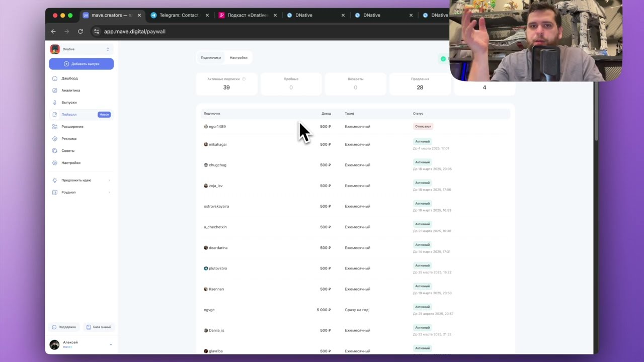Click the site settings icon in address bar
Viewport: 644px width, 362px height.
pos(97,31)
